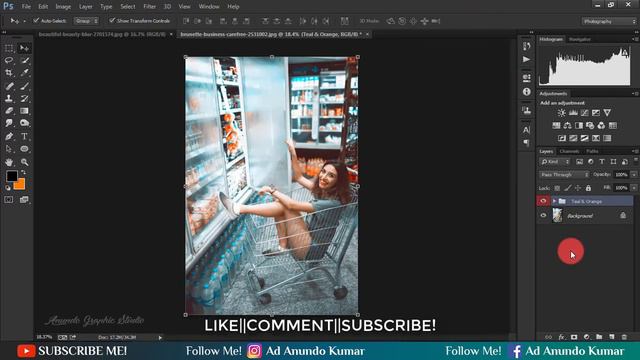Open History panel icon in dock
Image resolution: width=640 pixels, height=360 pixels.
(x=527, y=46)
